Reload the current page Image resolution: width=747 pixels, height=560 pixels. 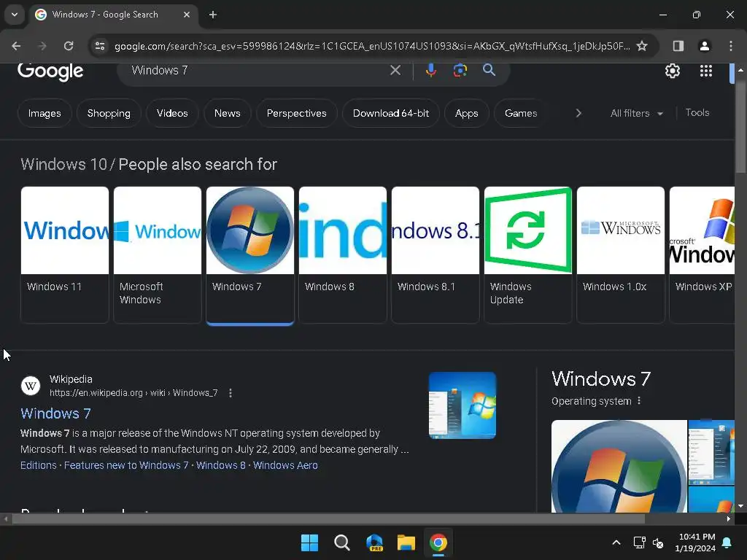click(69, 46)
